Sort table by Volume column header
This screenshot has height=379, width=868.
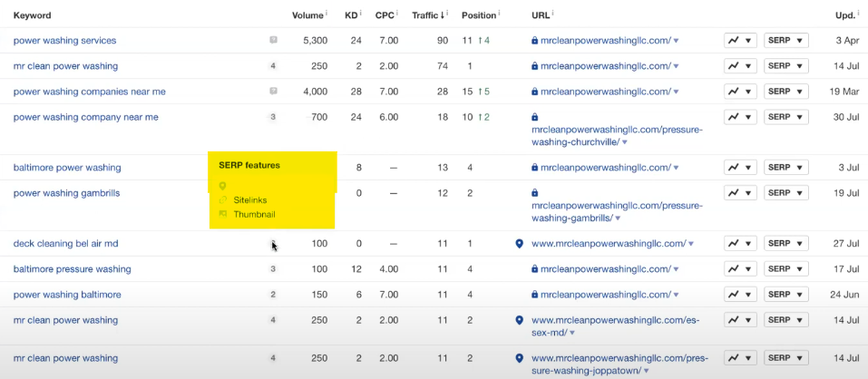(307, 15)
